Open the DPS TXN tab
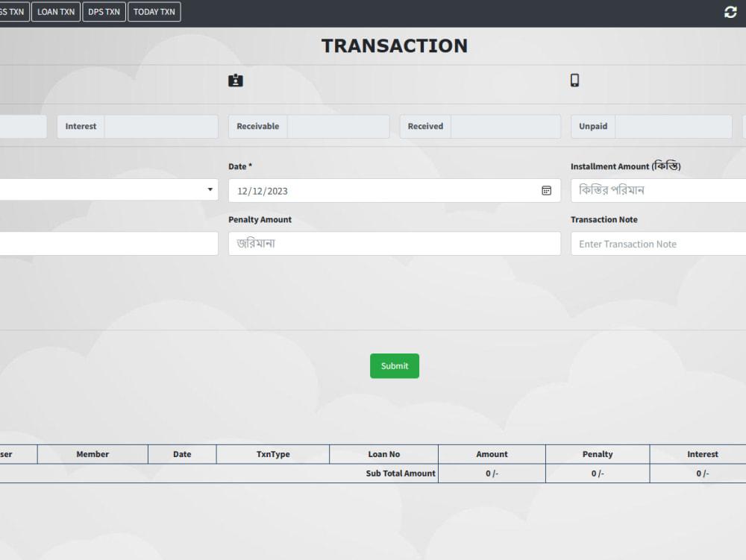746x560 pixels. coord(104,12)
